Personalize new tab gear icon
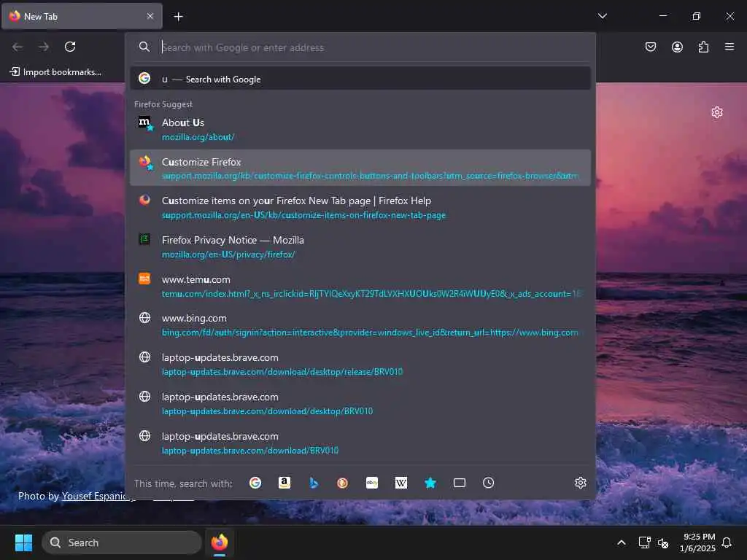Image resolution: width=747 pixels, height=560 pixels. pyautogui.click(x=717, y=112)
